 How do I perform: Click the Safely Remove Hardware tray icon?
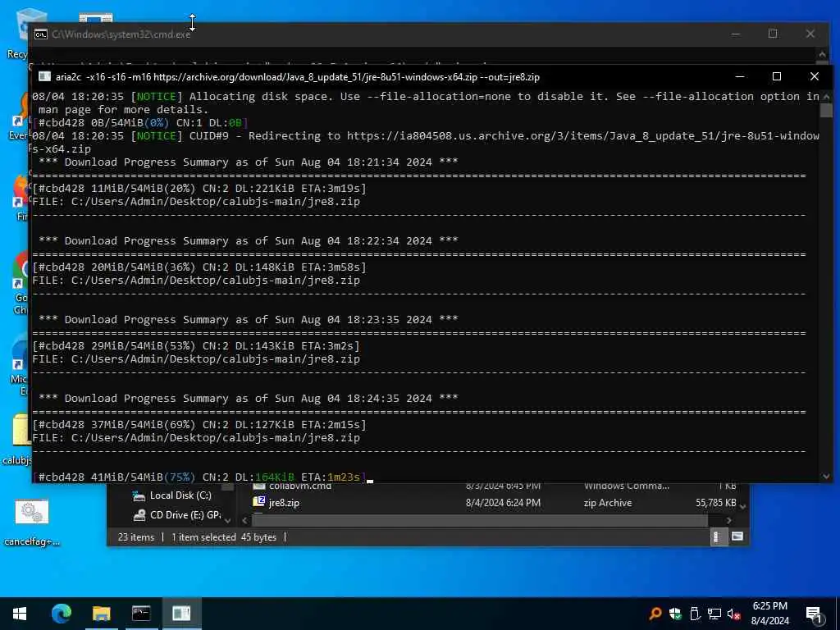click(x=695, y=614)
